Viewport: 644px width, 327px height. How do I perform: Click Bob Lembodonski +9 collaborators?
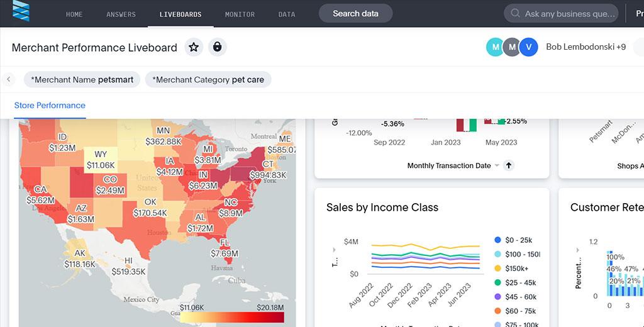tap(586, 47)
